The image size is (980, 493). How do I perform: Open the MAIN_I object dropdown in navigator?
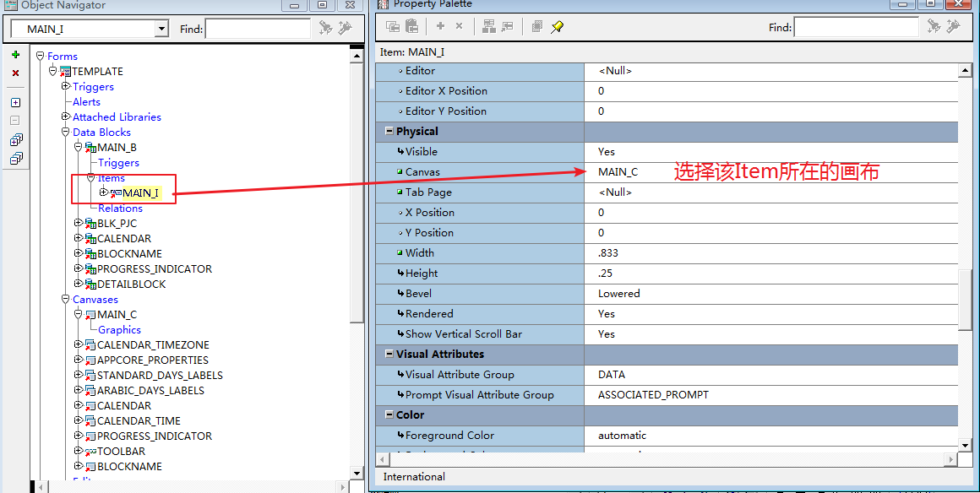[162, 29]
